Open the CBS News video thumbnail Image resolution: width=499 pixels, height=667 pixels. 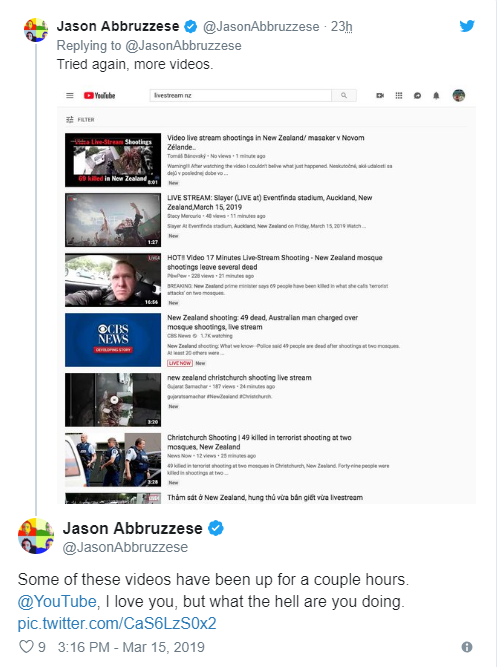[x=113, y=340]
